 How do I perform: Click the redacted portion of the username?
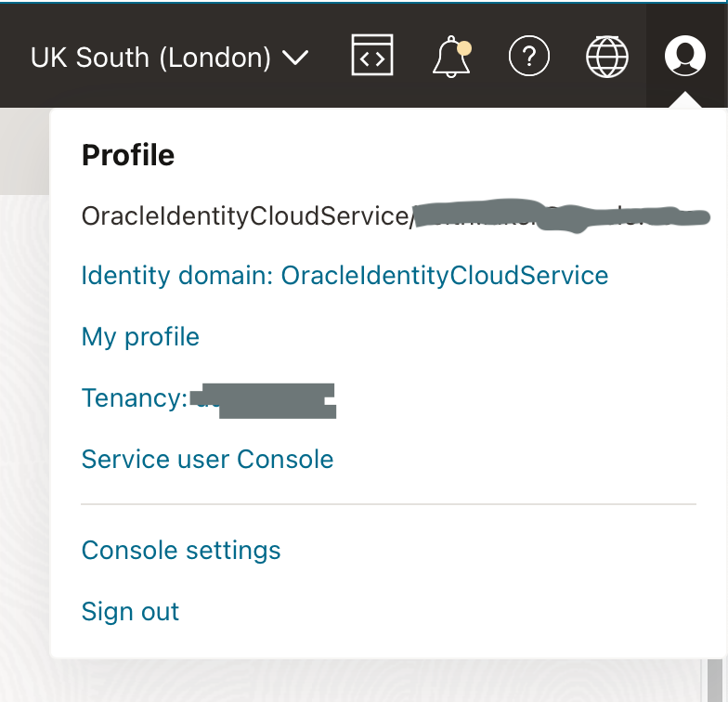click(x=557, y=216)
